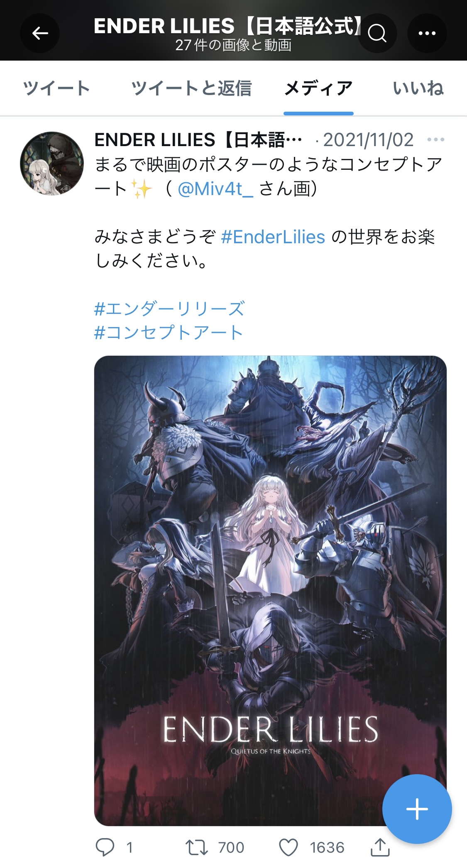Open the Ender Lilies poster image
The height and width of the screenshot is (868, 467).
[270, 590]
